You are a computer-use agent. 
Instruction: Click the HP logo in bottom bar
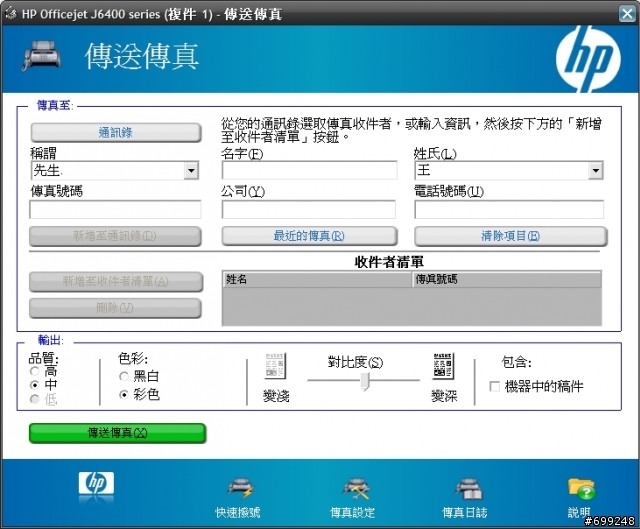pos(96,484)
